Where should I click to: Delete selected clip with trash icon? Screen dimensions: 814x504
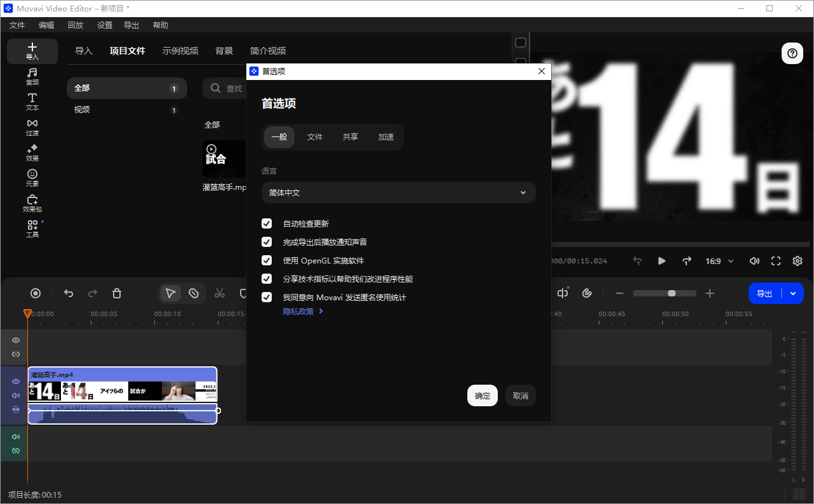point(117,293)
